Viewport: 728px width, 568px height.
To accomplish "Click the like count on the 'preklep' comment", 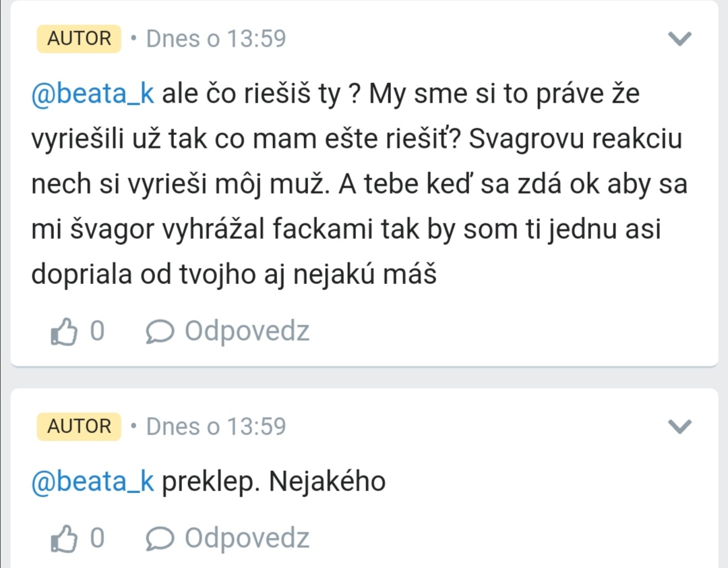I will 97,538.
